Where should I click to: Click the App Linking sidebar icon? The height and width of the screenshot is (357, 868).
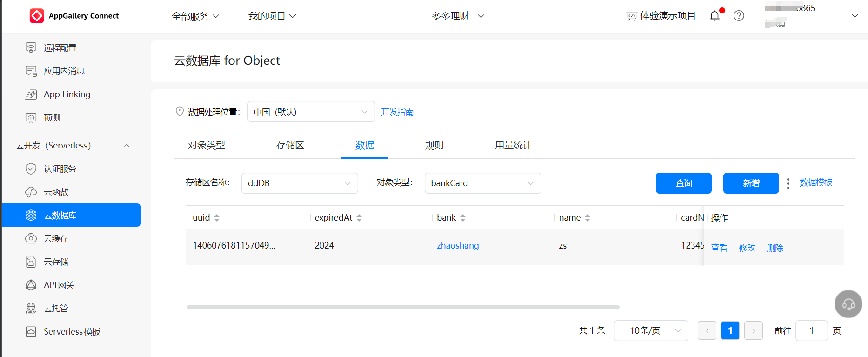tap(31, 94)
